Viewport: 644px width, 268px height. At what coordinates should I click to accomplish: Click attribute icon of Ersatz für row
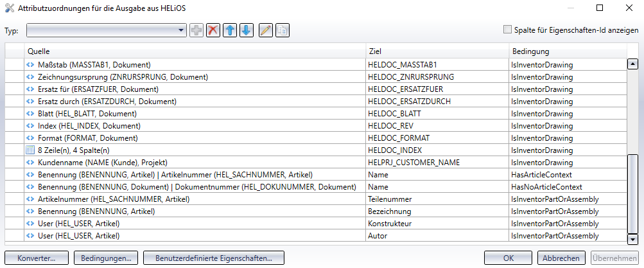(30, 89)
